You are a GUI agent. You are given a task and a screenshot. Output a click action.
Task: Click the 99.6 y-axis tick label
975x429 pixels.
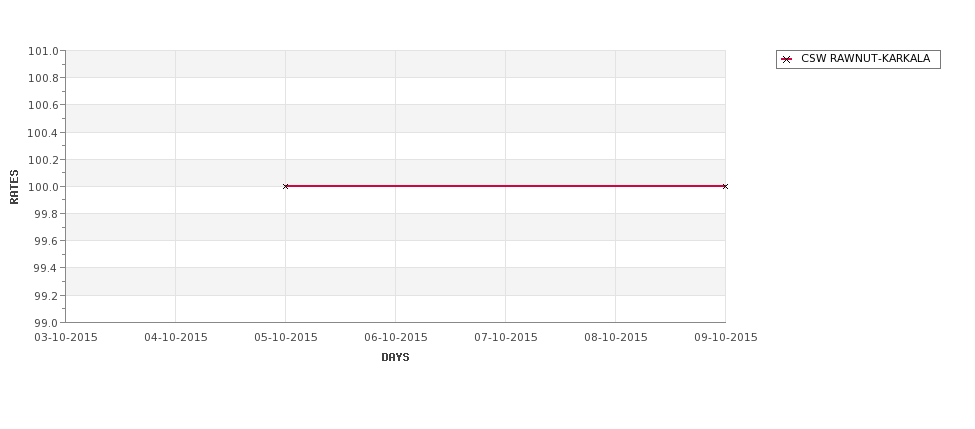(x=47, y=241)
